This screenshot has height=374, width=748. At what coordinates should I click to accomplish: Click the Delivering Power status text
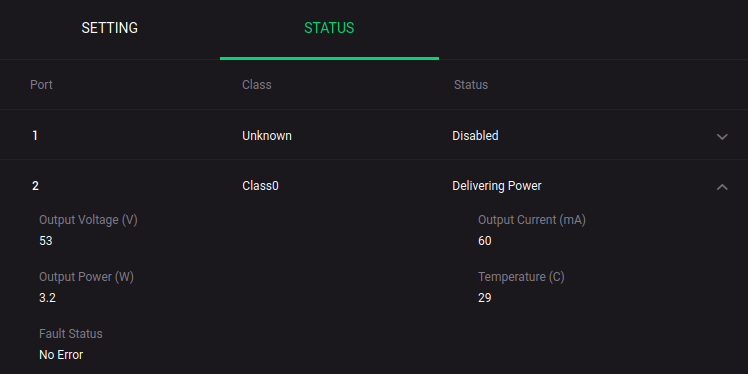point(497,186)
